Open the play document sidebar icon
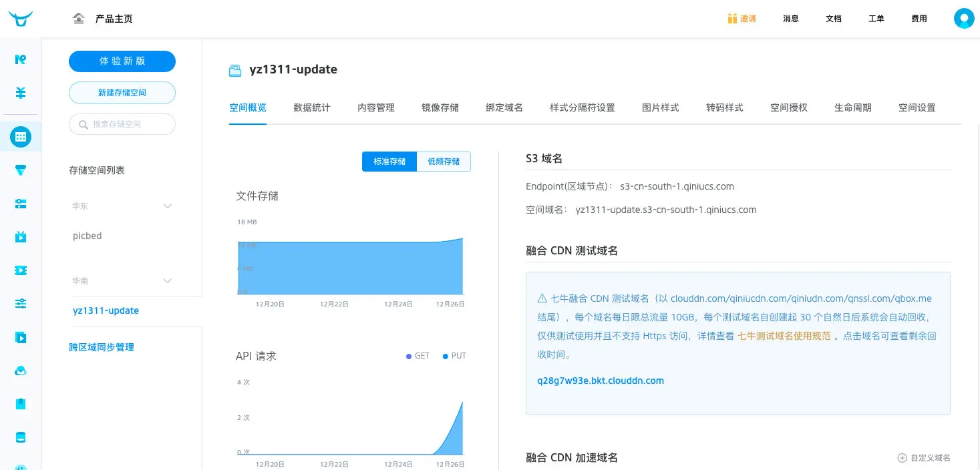 pos(21,337)
